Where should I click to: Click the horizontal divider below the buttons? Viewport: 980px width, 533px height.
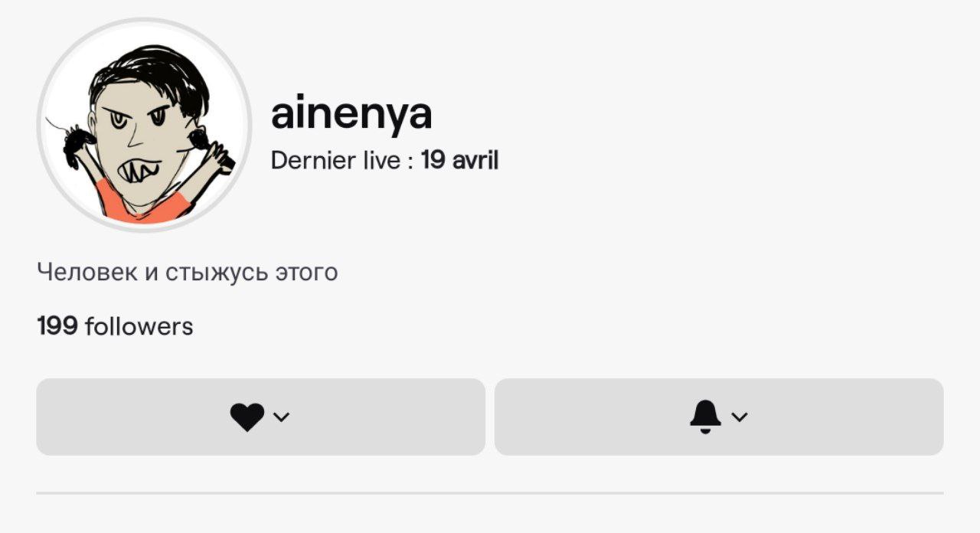pos(490,493)
